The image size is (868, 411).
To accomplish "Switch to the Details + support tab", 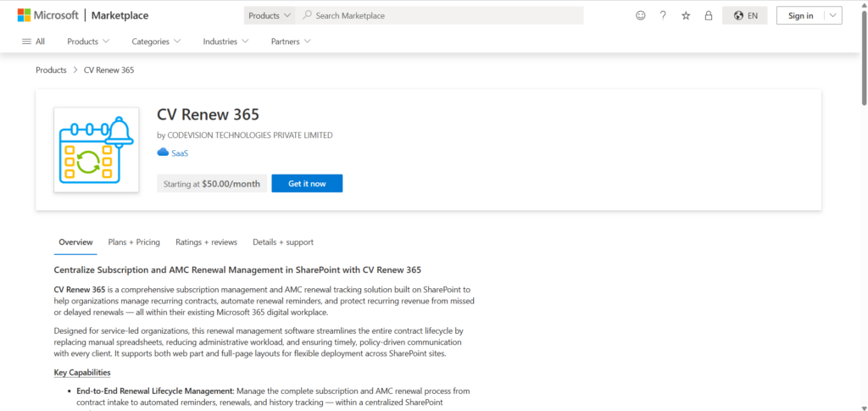I will 283,242.
